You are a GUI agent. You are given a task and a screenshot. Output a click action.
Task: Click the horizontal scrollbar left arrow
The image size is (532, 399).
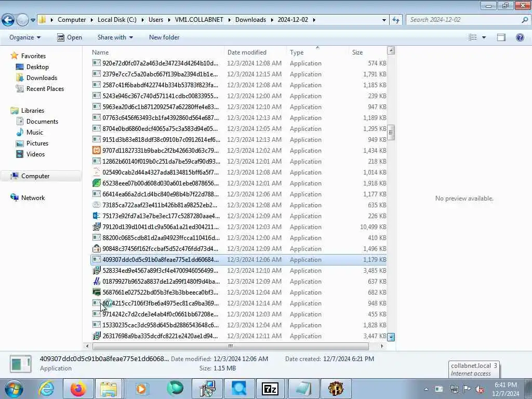click(87, 346)
